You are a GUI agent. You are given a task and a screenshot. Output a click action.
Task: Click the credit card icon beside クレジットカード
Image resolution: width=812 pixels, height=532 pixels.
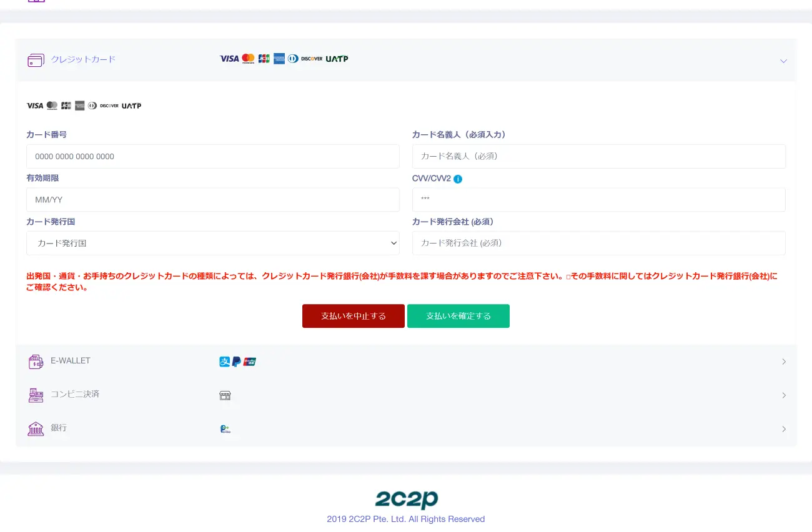36,61
